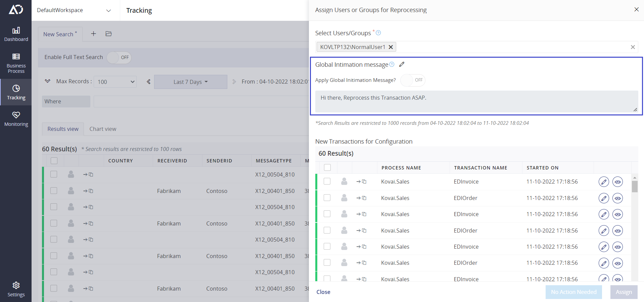The width and height of the screenshot is (644, 302).
Task: Check first Fabrikam Contoso row checkbox
Action: point(54,191)
